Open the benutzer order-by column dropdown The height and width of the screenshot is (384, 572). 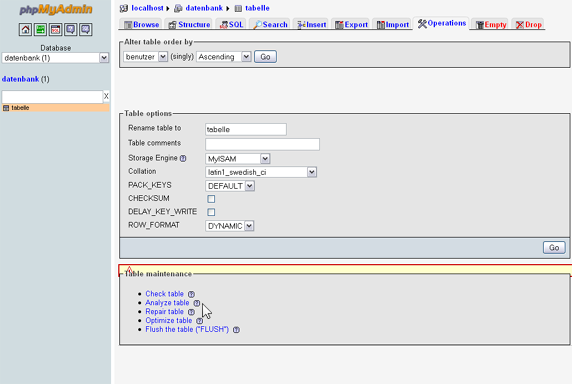pos(145,57)
